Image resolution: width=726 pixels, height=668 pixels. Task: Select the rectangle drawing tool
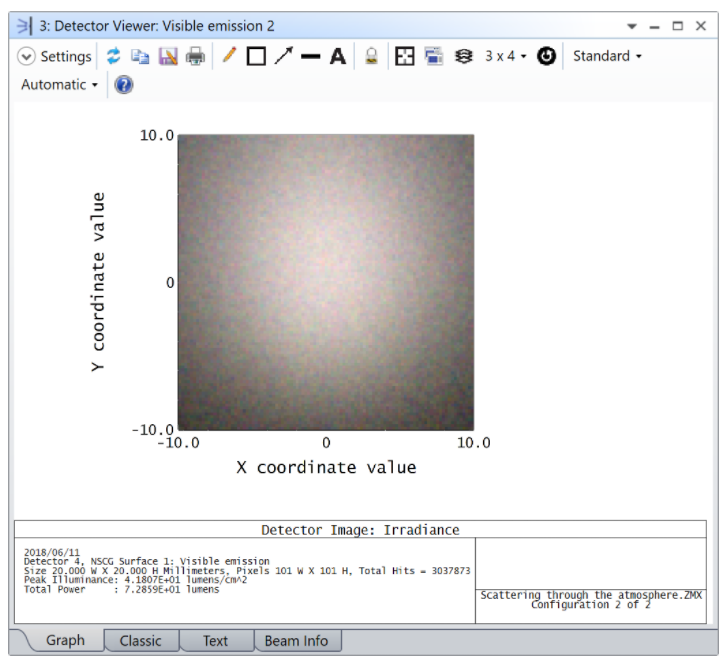coord(256,57)
